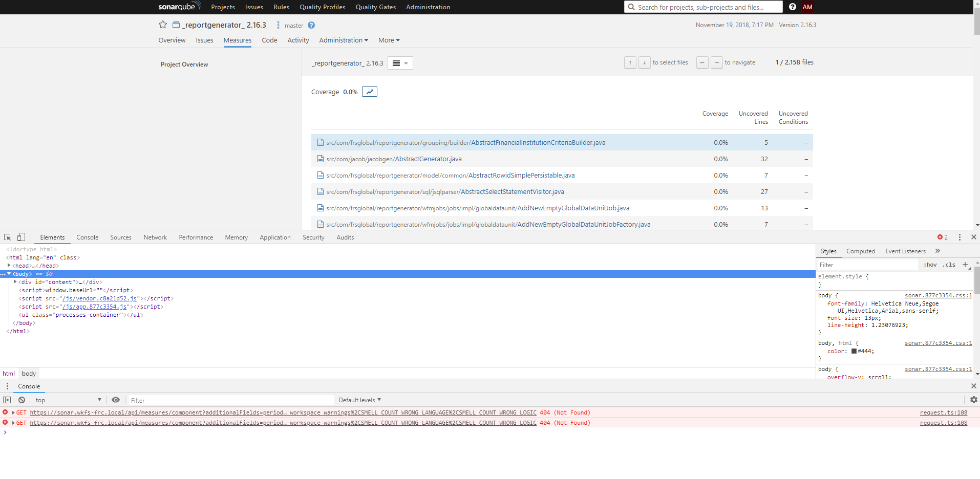980x479 pixels.
Task: Open the DevTools customize menu (three dots)
Action: (x=960, y=237)
